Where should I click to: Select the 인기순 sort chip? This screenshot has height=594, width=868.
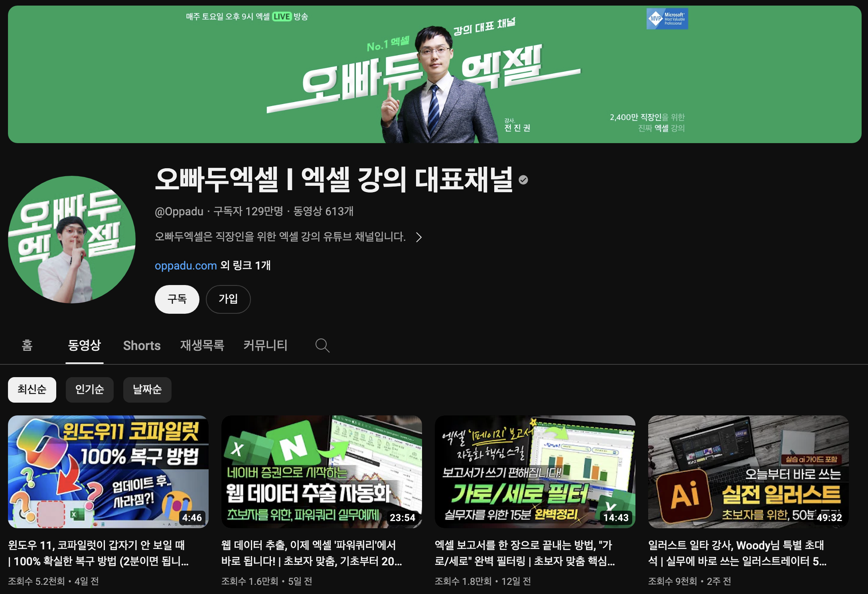(x=90, y=389)
